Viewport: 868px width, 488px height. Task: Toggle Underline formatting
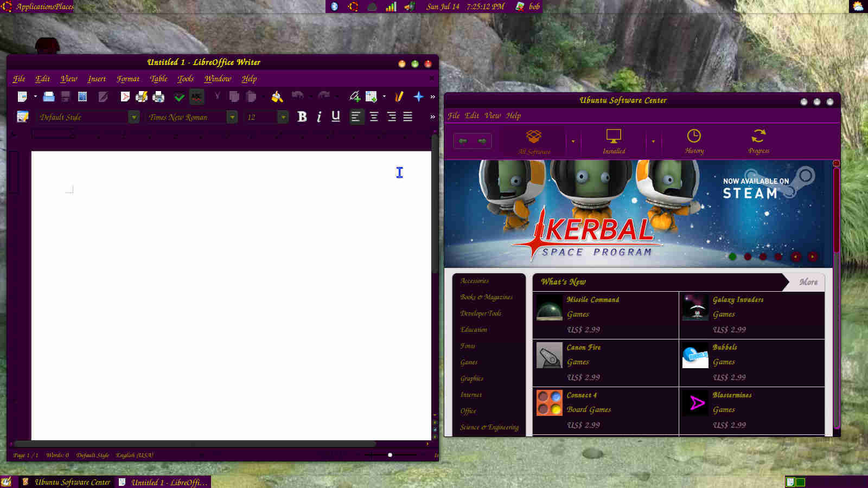[336, 117]
